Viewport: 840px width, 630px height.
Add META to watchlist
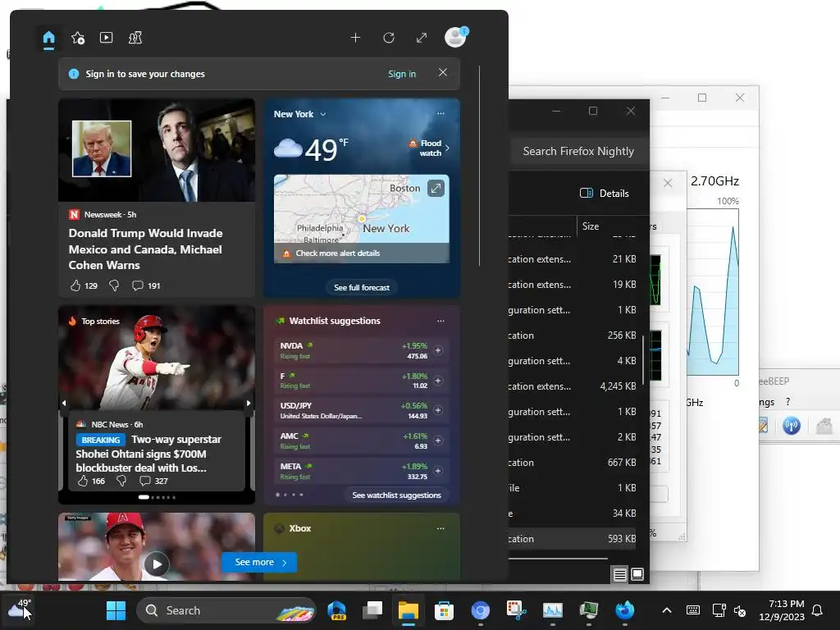pyautogui.click(x=438, y=471)
